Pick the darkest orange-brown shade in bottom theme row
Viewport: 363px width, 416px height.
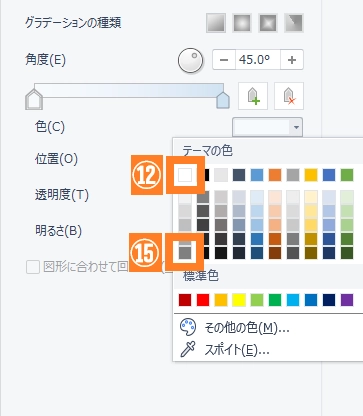(x=275, y=253)
